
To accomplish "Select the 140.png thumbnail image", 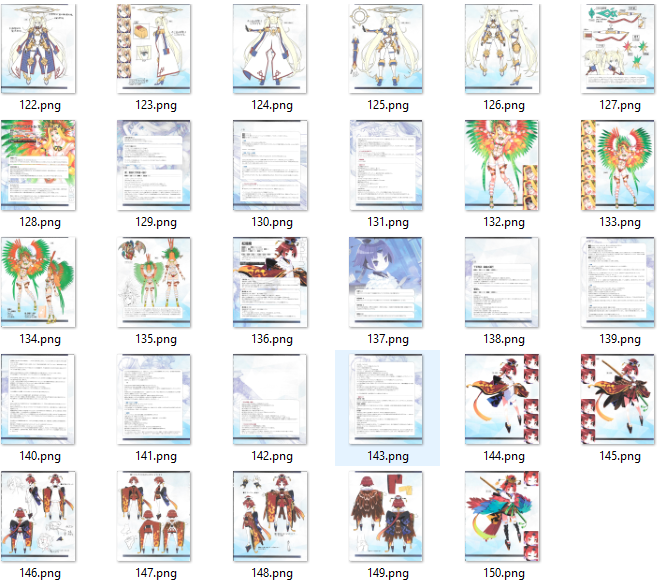I will [38, 400].
